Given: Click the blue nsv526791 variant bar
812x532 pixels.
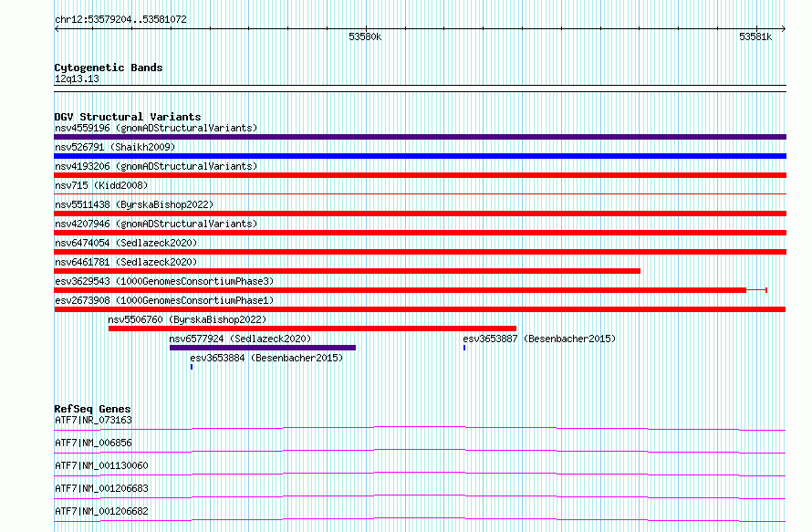Looking at the screenshot, I should (x=420, y=156).
